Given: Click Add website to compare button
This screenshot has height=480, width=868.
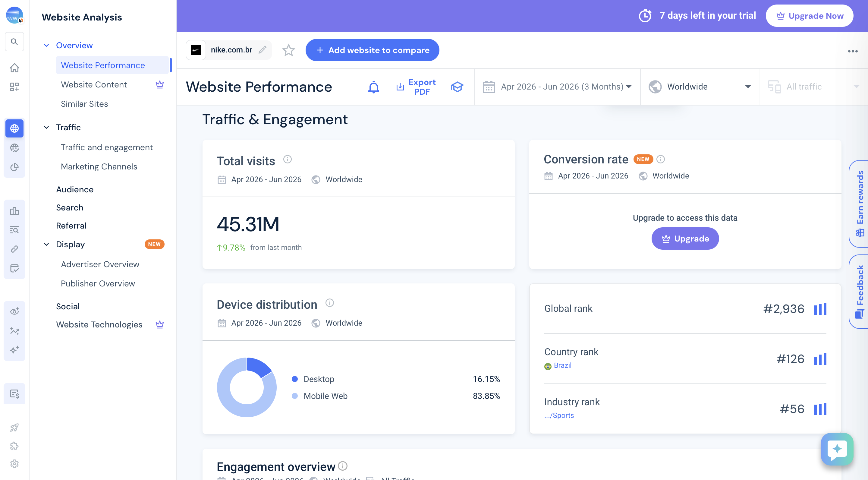Looking at the screenshot, I should [372, 50].
